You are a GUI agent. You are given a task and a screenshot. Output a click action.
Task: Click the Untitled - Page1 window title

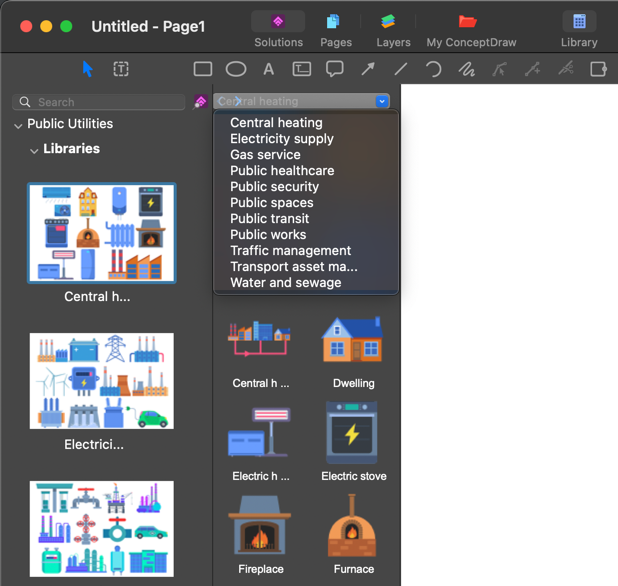point(148,26)
